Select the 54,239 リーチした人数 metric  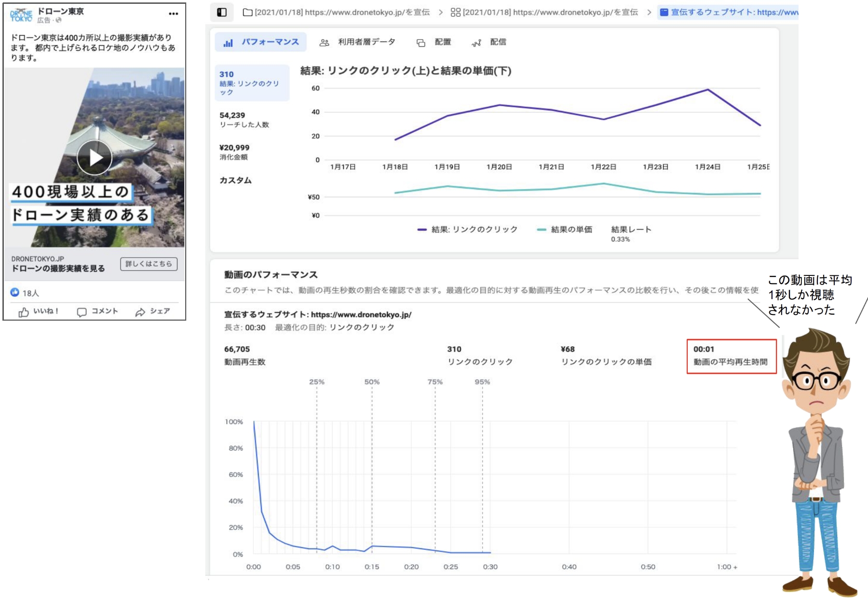click(244, 120)
